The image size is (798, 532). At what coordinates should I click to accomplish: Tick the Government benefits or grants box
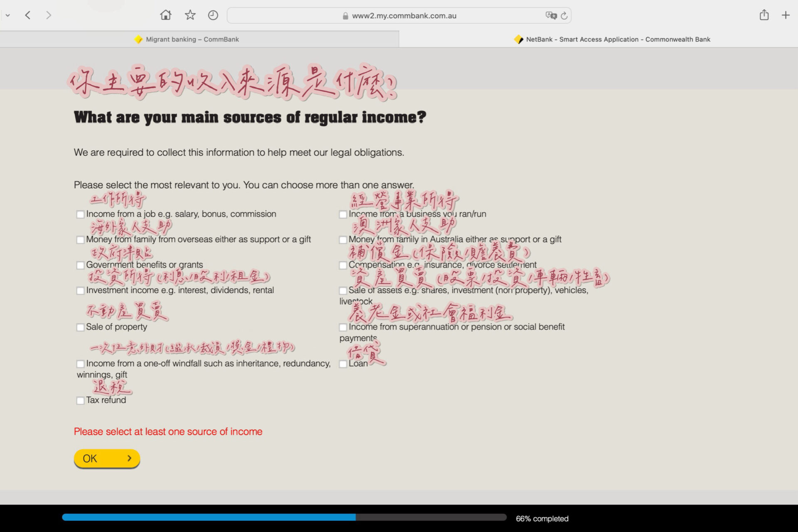pyautogui.click(x=80, y=265)
